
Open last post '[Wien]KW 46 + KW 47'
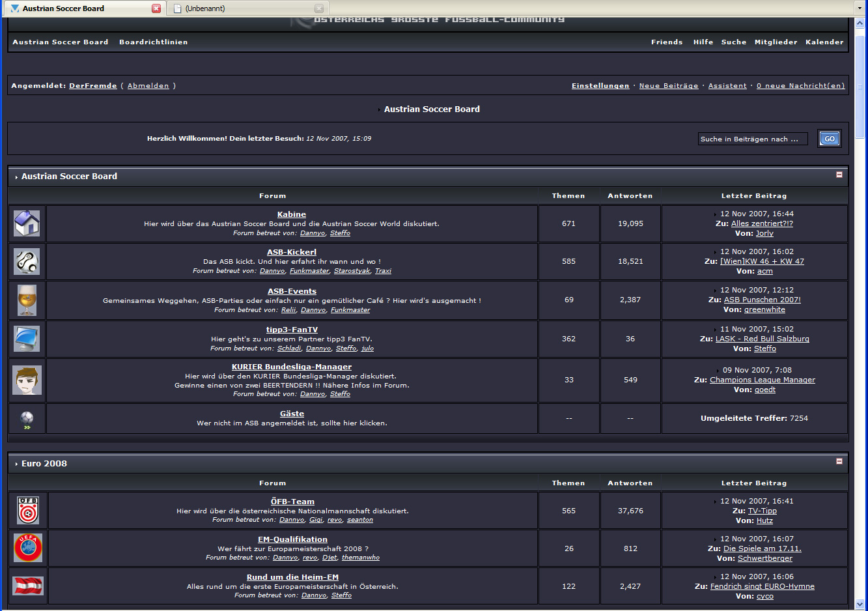[762, 261]
